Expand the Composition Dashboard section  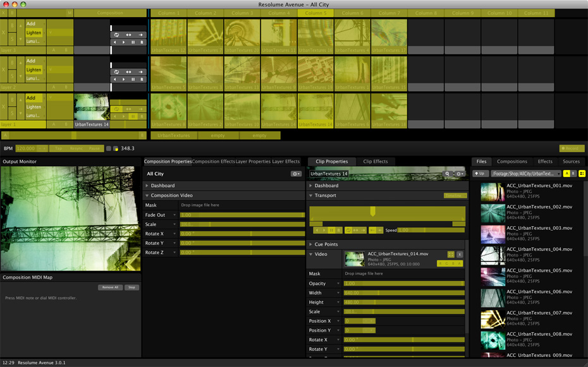(x=147, y=185)
